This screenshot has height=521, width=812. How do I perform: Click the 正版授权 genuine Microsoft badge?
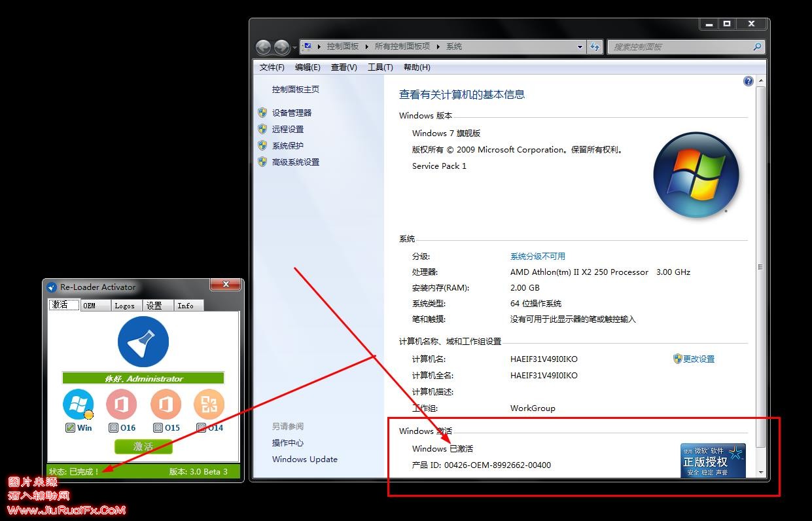point(713,460)
